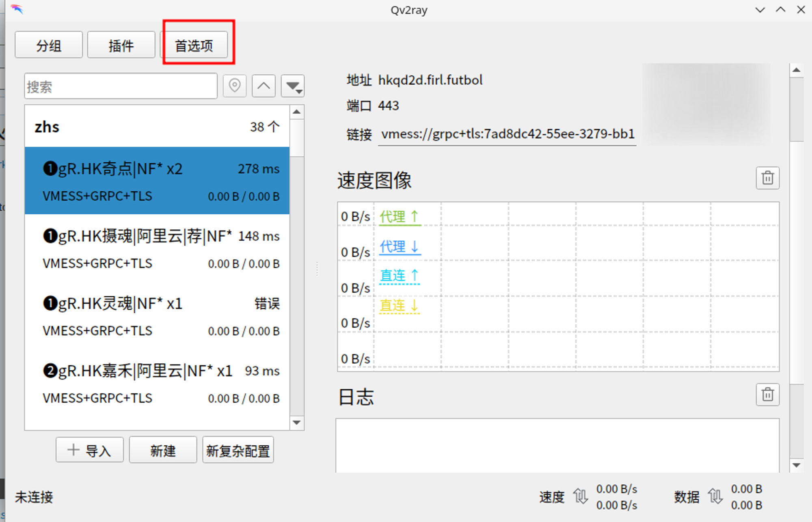Click connection list scroll up arrow

(297, 112)
